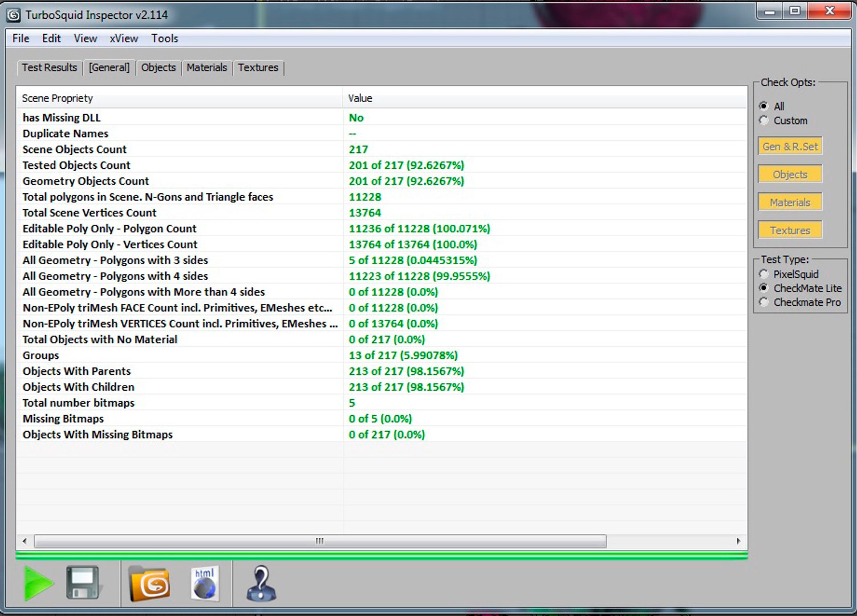Screen dimensions: 857x616
Task: Select the 'has Missing DLL' row
Action: tap(382, 117)
